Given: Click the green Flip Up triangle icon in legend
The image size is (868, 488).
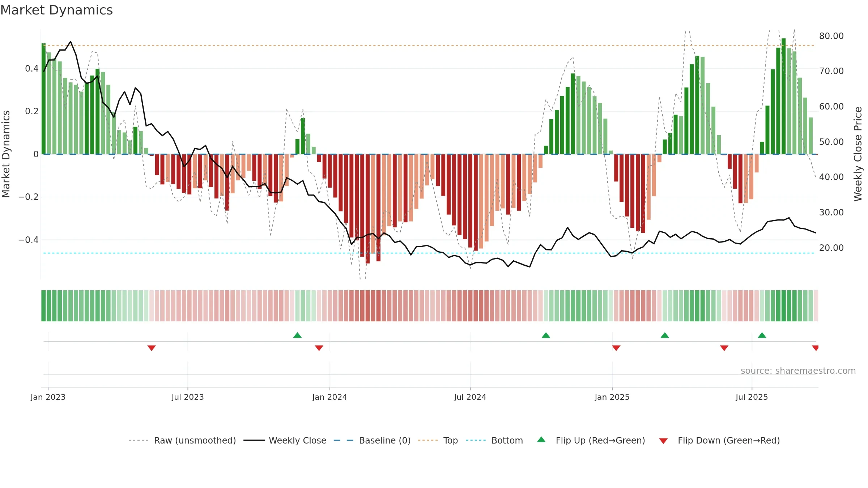Looking at the screenshot, I should click(x=541, y=440).
